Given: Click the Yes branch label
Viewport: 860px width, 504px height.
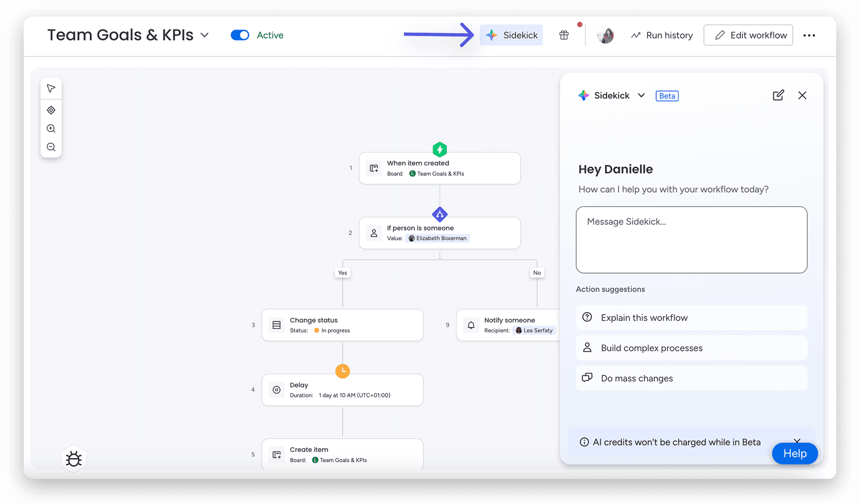Looking at the screenshot, I should (342, 273).
